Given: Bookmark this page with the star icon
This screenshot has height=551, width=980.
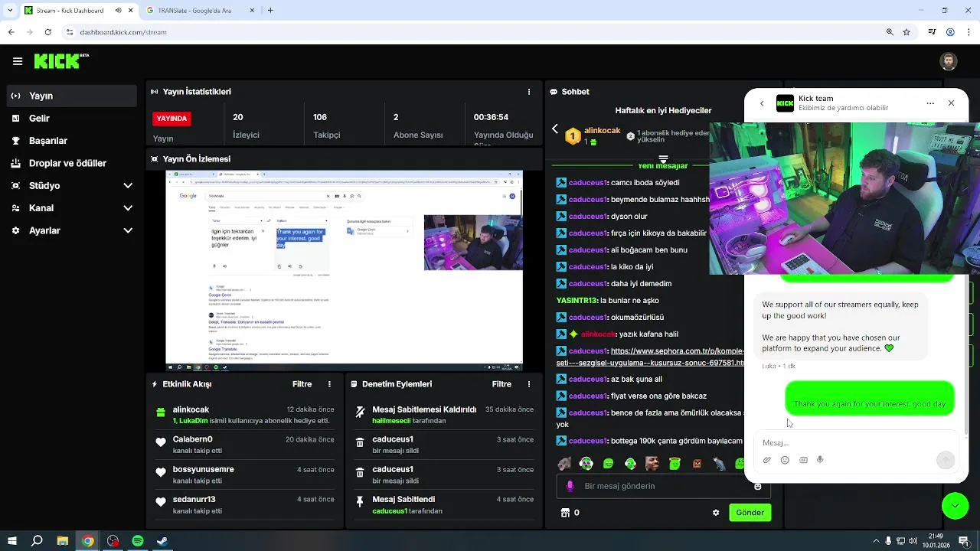Looking at the screenshot, I should coord(906,32).
